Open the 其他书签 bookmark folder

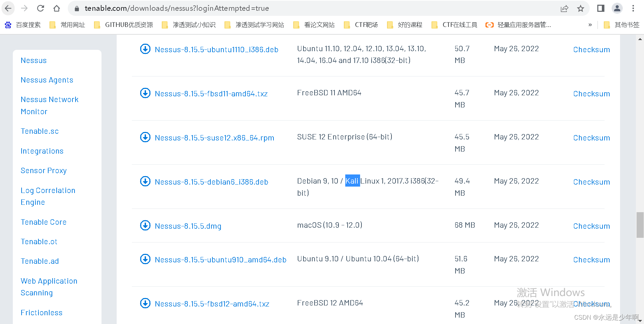pyautogui.click(x=621, y=25)
